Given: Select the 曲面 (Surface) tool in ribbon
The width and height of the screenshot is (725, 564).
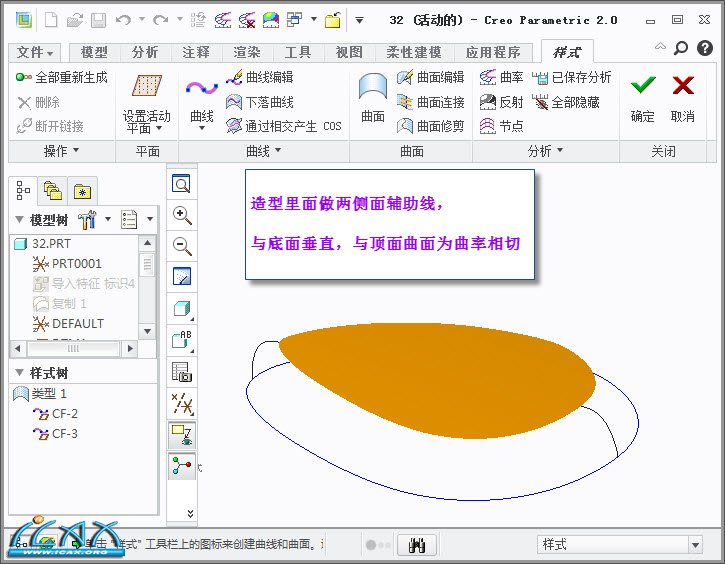Looking at the screenshot, I should coord(373,98).
